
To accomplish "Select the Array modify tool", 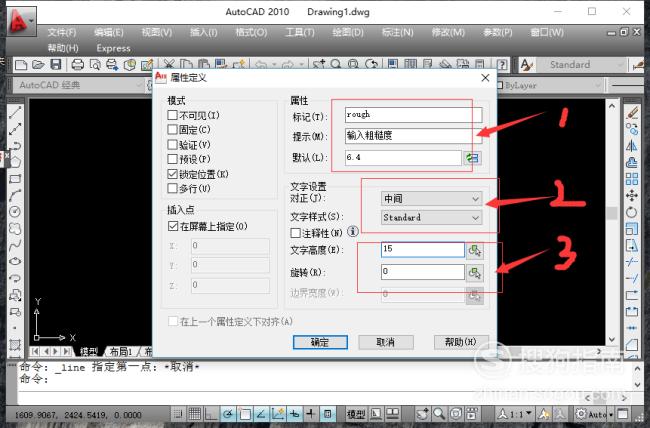I will click(632, 179).
